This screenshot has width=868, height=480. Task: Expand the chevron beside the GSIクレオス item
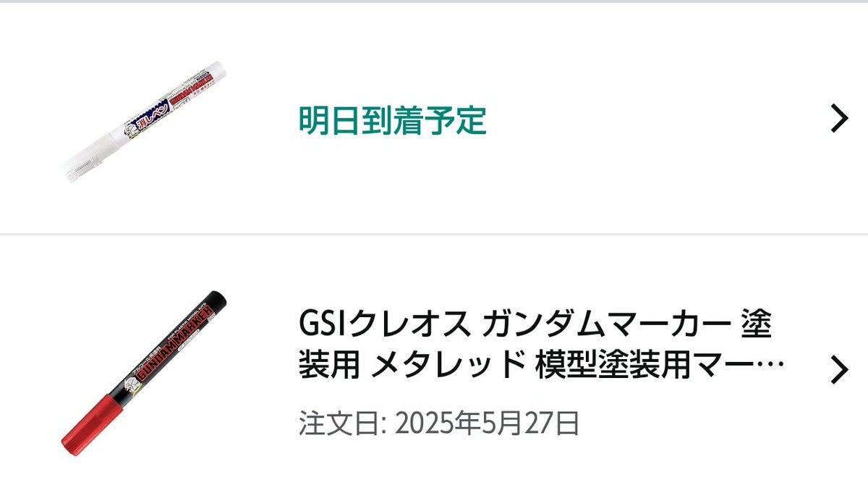(838, 370)
